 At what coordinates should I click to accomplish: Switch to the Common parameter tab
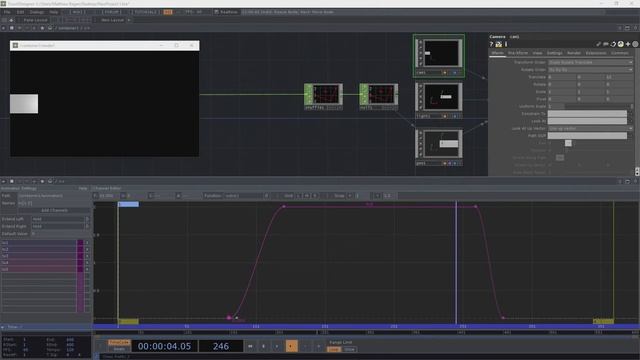[x=620, y=53]
